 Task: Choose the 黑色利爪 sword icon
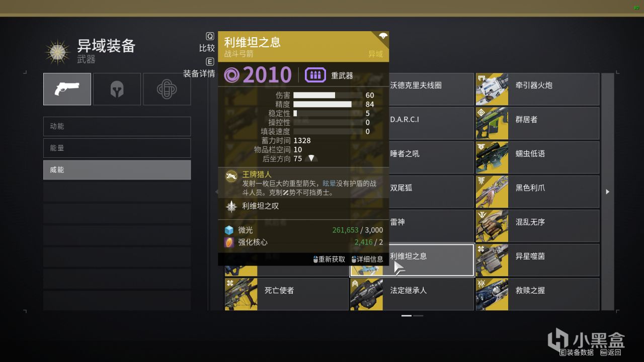coord(492,192)
